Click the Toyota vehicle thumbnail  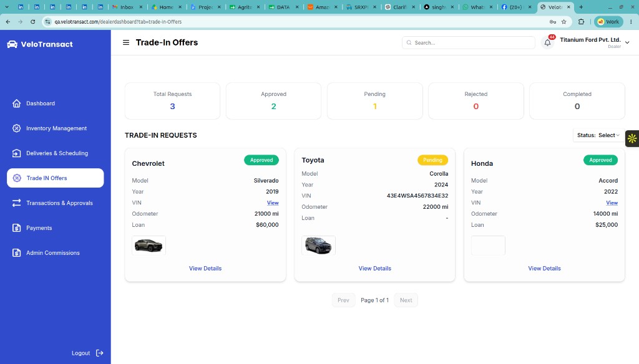[x=318, y=246]
